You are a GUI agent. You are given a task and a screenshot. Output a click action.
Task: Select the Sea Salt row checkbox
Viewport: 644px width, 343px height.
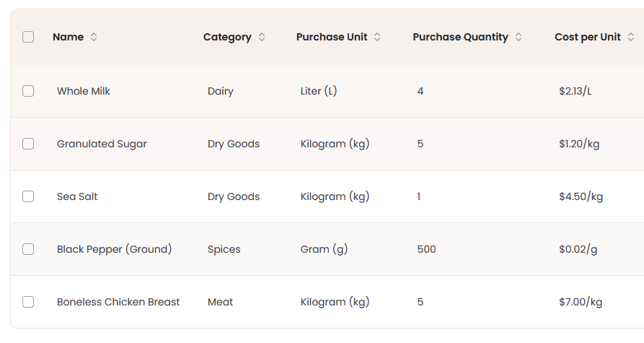pyautogui.click(x=28, y=196)
